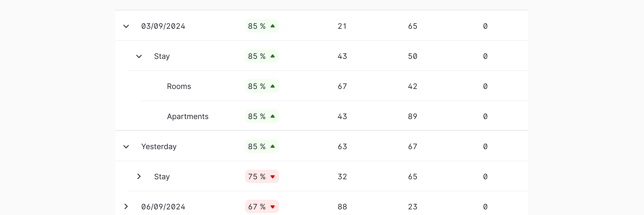Viewport: 644px width, 215px height.
Task: Collapse the Stay row under 03/09/2024
Action: tap(139, 56)
